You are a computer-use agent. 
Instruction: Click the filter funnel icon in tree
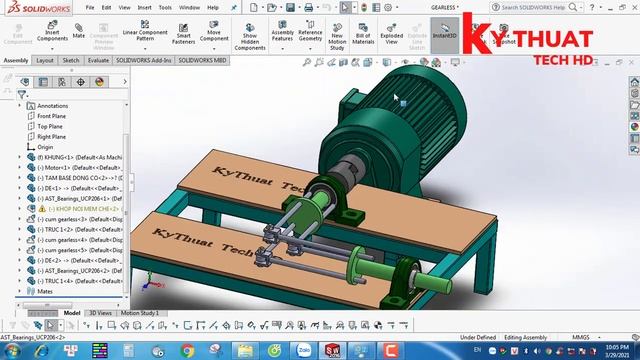click(x=22, y=95)
